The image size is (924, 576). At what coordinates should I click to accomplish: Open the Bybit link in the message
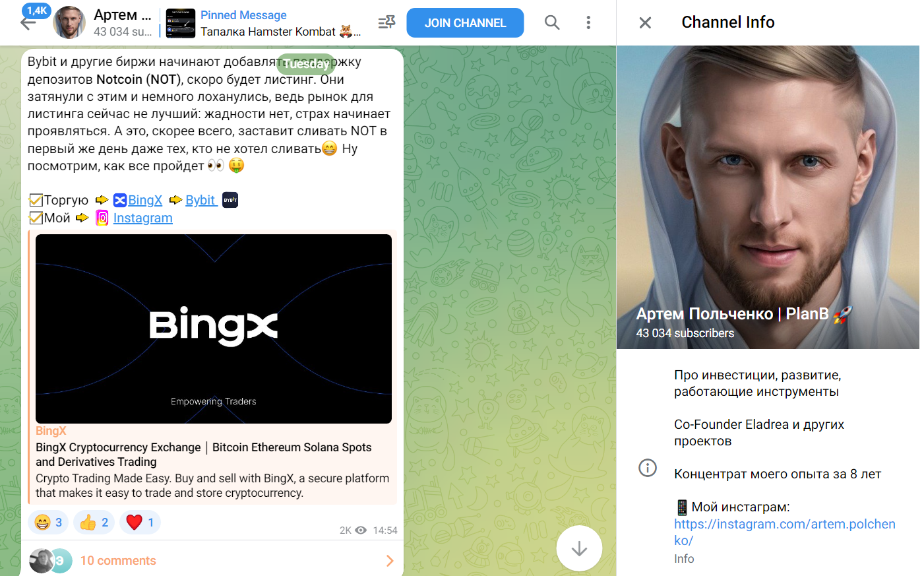pyautogui.click(x=200, y=200)
